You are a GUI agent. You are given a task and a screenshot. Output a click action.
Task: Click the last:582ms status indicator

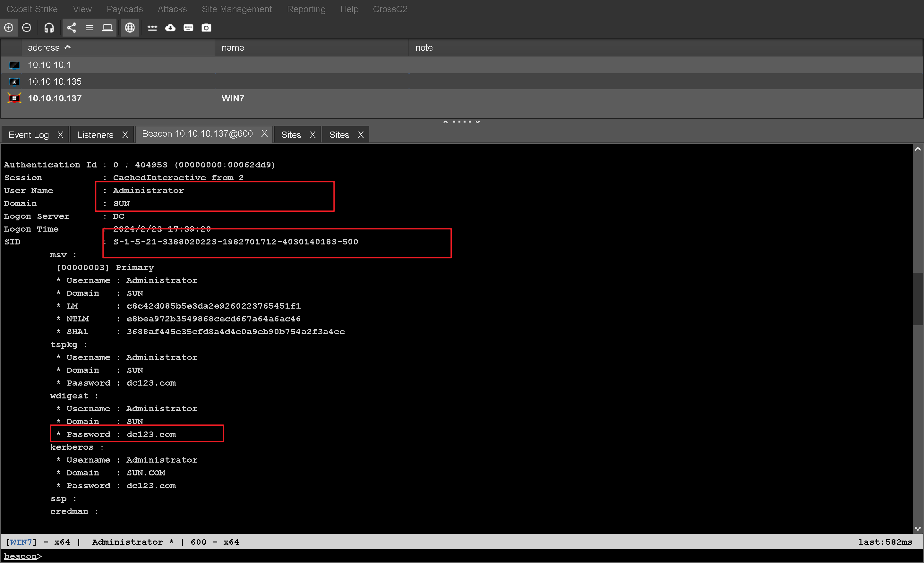pos(886,542)
